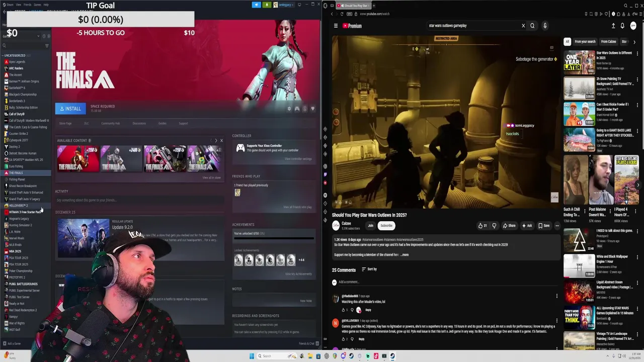
Task: Open the Support tab in Steam
Action: (183, 123)
